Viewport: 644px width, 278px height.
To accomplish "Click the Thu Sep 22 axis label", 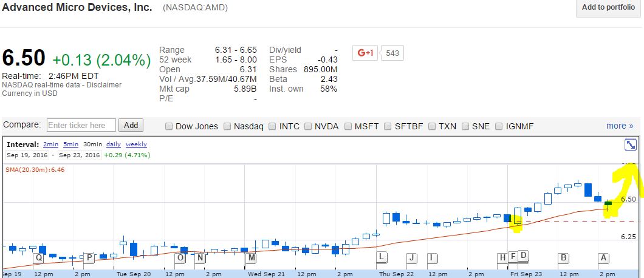I will [x=397, y=274].
